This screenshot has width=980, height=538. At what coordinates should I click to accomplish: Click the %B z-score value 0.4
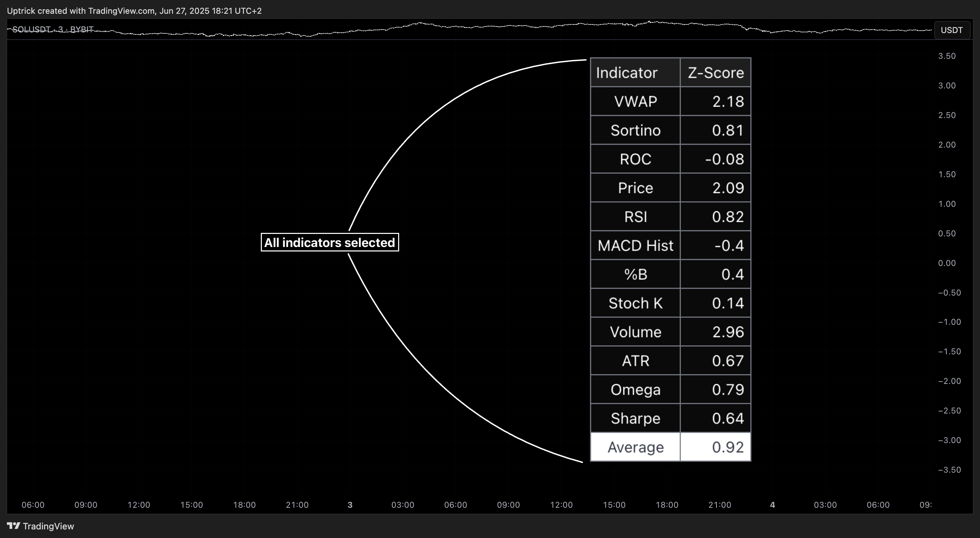point(716,274)
